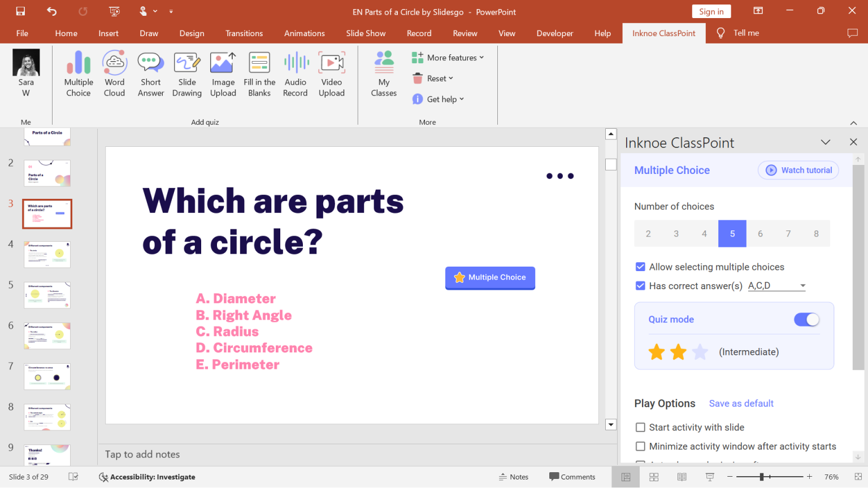Click the Save icon in the title bar
This screenshot has height=488, width=868.
click(x=20, y=11)
